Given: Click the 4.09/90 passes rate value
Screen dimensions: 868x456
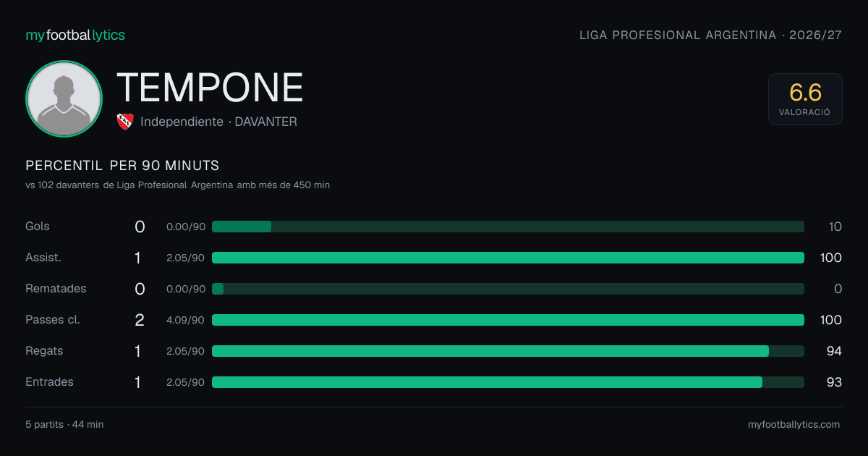Looking at the screenshot, I should (x=186, y=320).
